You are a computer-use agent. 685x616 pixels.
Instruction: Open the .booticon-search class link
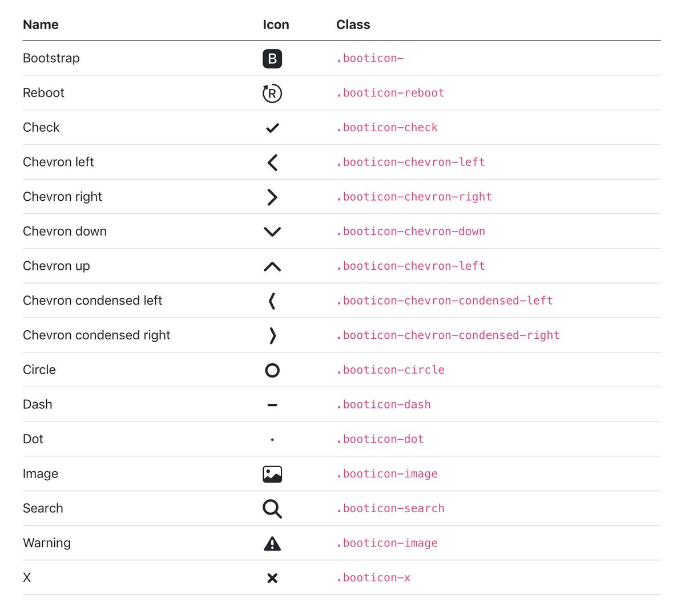coord(390,509)
